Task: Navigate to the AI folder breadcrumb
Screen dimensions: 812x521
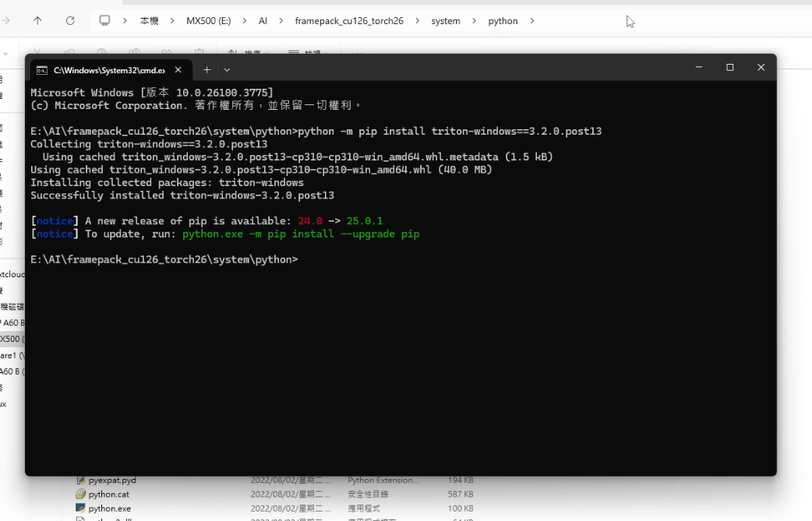Action: (263, 21)
